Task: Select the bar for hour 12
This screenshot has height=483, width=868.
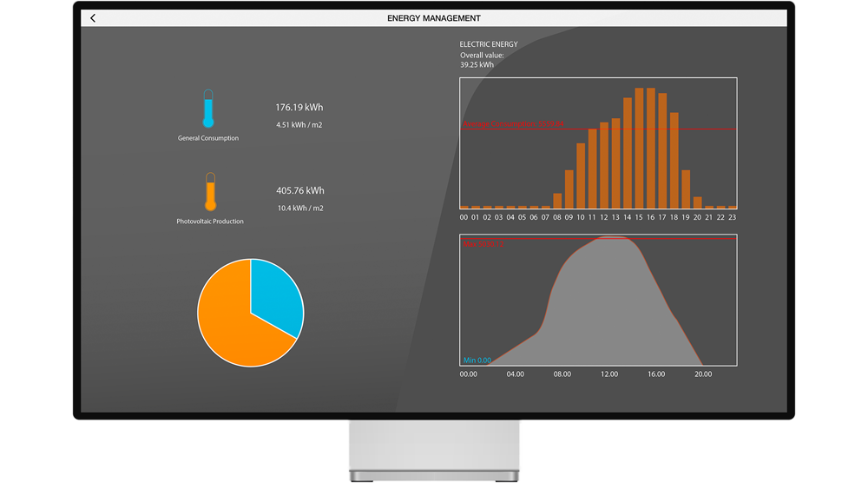Action: (x=604, y=165)
